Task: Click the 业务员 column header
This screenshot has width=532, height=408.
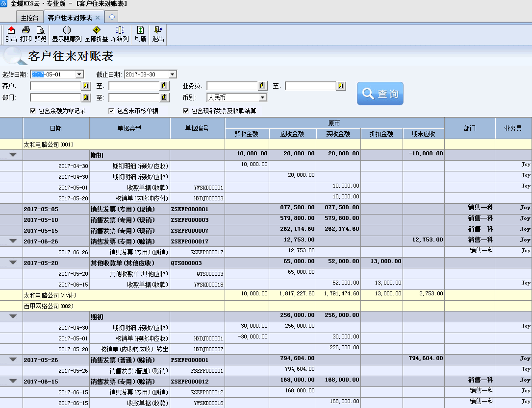Action: (513, 128)
